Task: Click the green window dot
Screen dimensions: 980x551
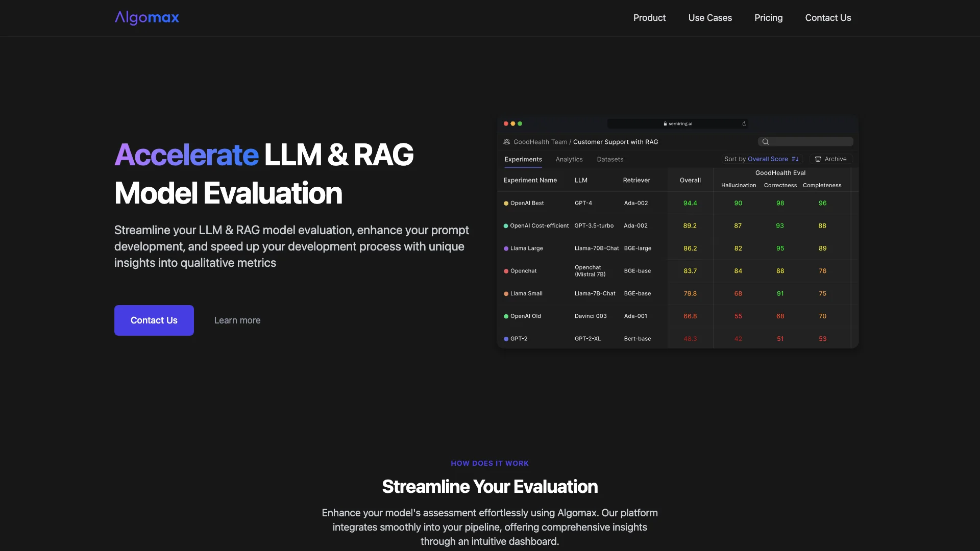Action: pyautogui.click(x=520, y=123)
